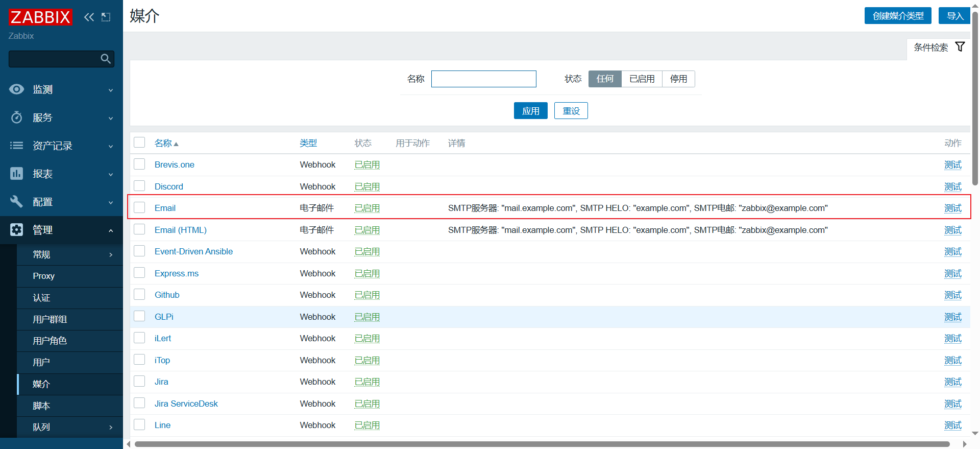Image resolution: width=980 pixels, height=449 pixels.
Task: Click the 配置 wrench icon
Action: 16,202
